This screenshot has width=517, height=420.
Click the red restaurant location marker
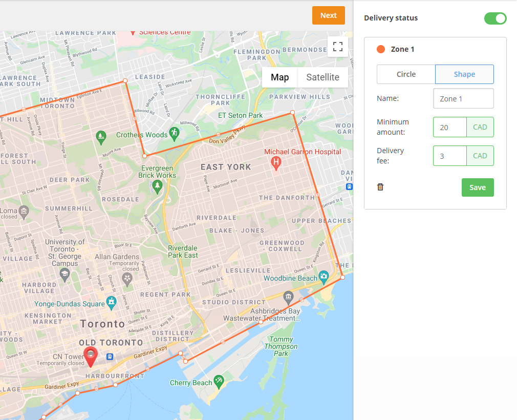90,356
